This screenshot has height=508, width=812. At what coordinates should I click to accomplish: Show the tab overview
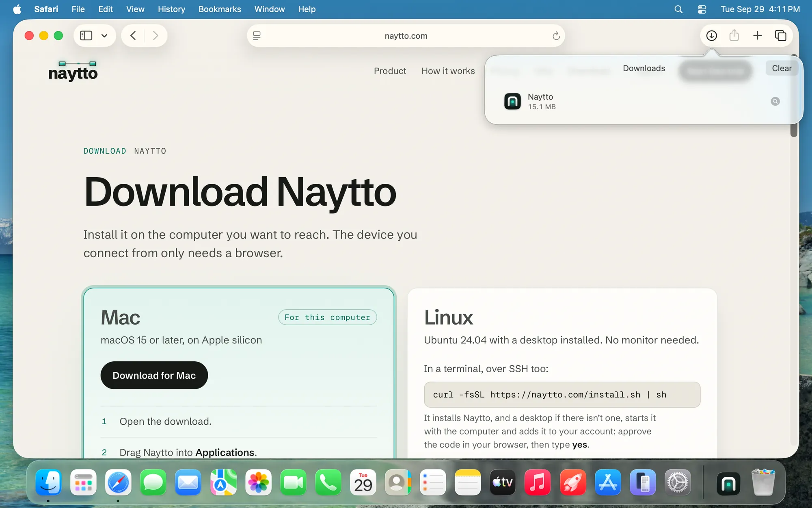pos(780,36)
